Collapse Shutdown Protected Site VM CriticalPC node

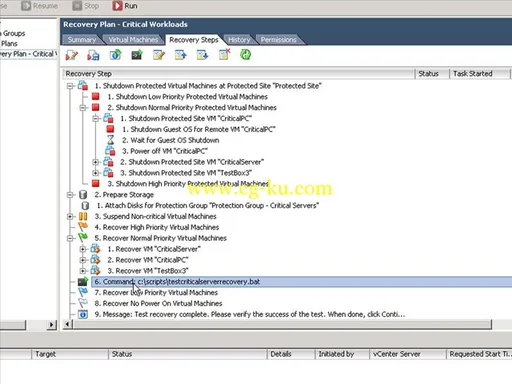pos(96,119)
